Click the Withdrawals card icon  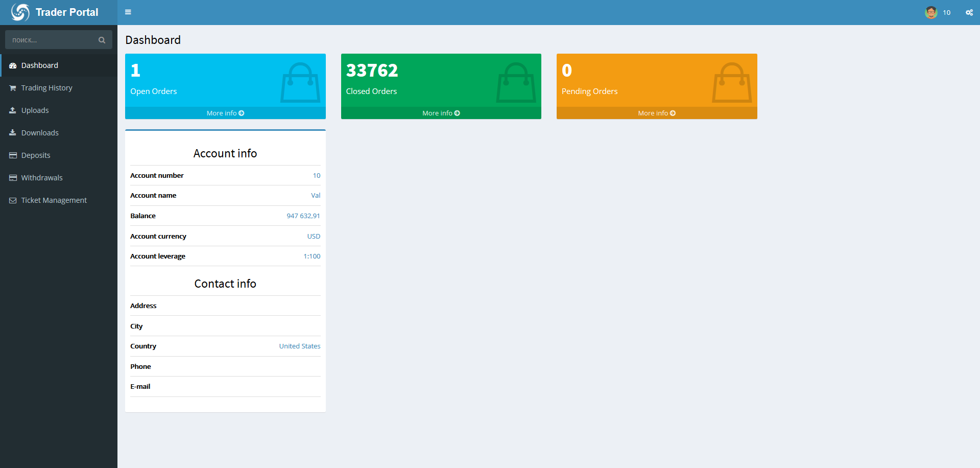pyautogui.click(x=13, y=178)
